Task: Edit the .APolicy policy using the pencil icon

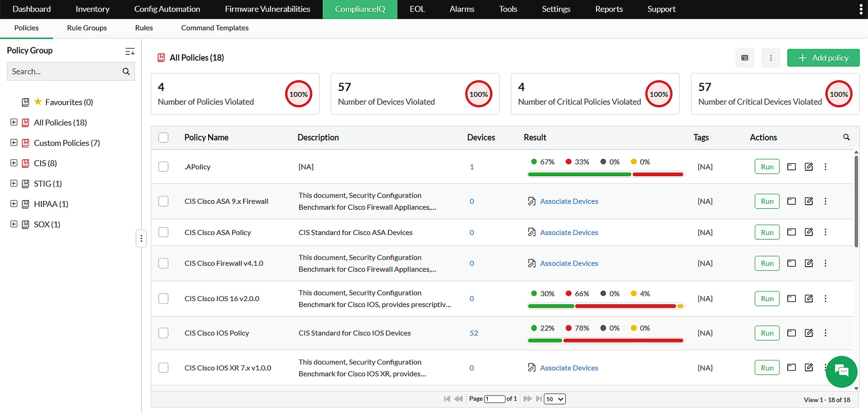Action: 808,167
